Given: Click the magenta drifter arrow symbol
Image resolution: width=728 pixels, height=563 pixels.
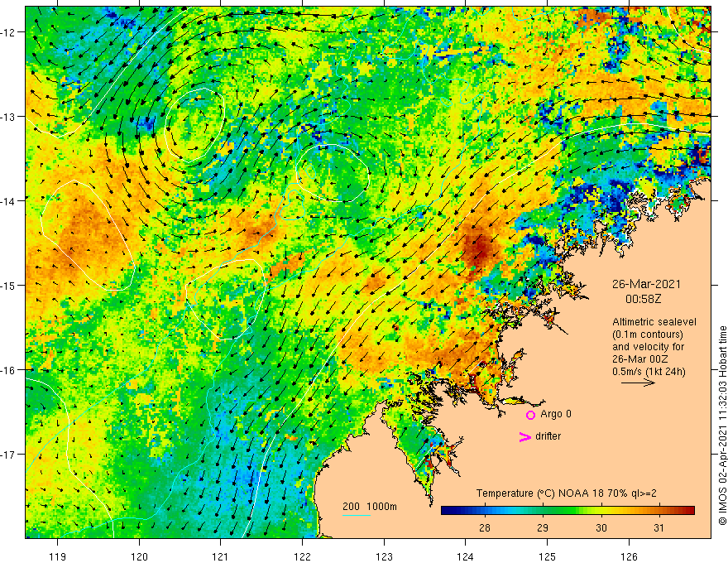Looking at the screenshot, I should (x=524, y=436).
